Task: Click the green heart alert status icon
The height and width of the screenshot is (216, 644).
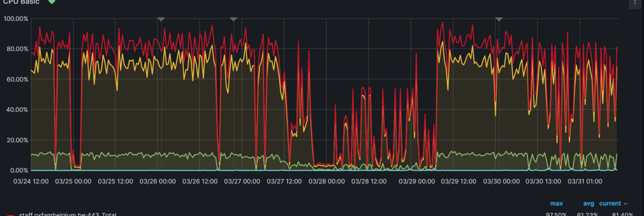Action: pos(52,1)
